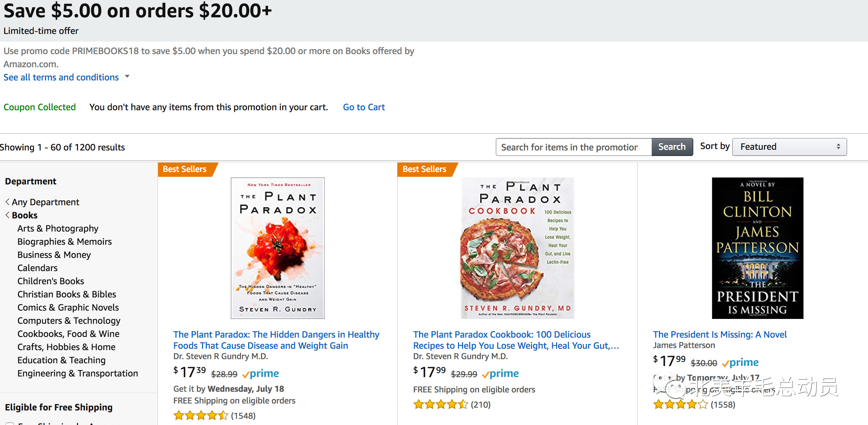
Task: Select the Biographies & Memoirs department
Action: tap(64, 241)
